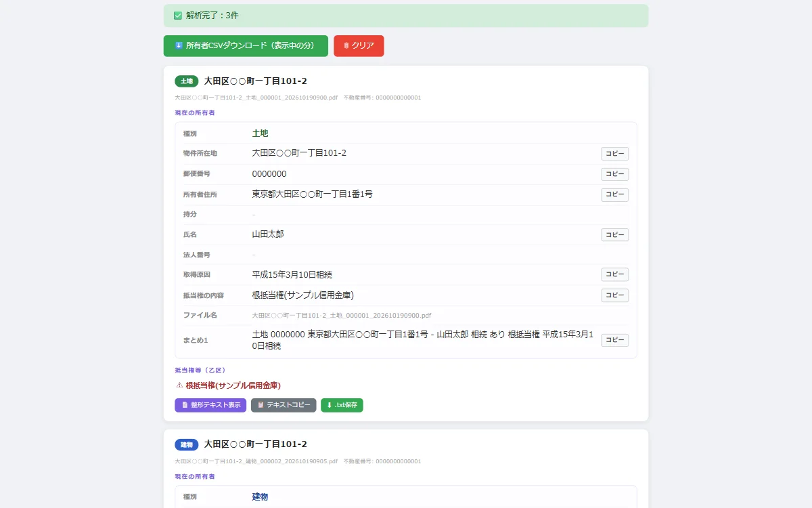
Task: Click the address 東京都大田区○○町一丁目1番1号
Action: tap(313, 194)
